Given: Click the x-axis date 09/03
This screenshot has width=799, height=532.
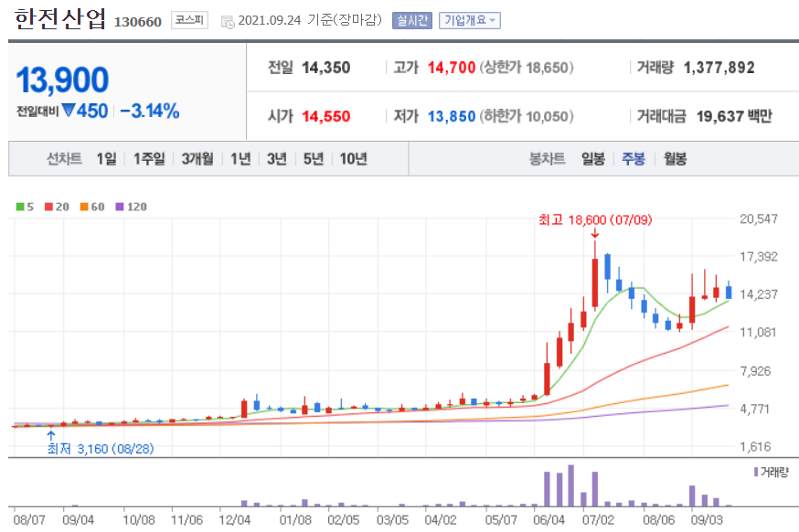Looking at the screenshot, I should click(707, 520).
